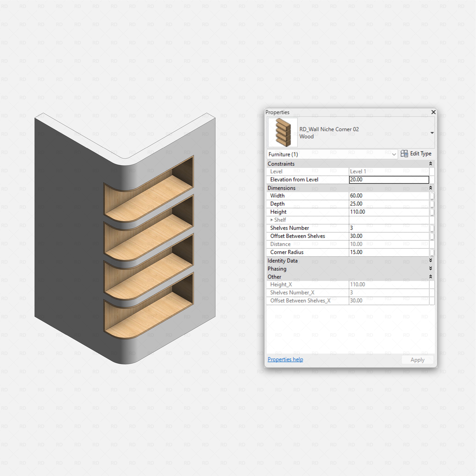The width and height of the screenshot is (476, 476).
Task: Collapse the Other section
Action: pyautogui.click(x=430, y=276)
